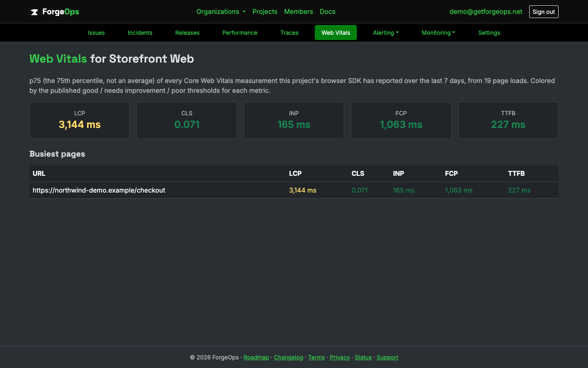Select the Traces tab

[290, 33]
